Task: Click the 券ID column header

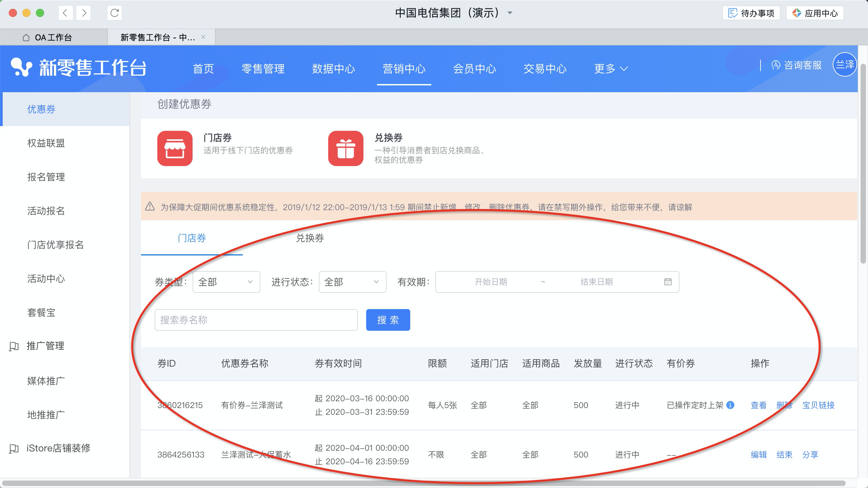Action: [166, 363]
